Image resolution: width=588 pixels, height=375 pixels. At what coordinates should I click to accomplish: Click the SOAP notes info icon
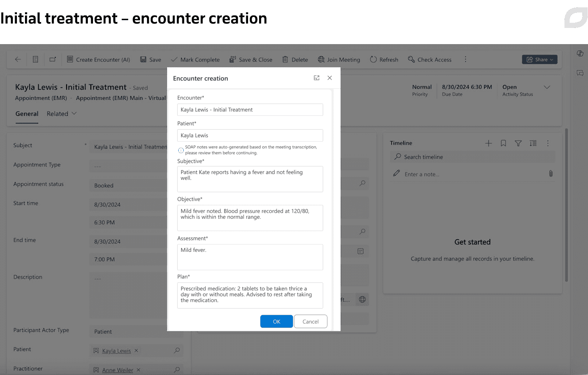click(181, 150)
